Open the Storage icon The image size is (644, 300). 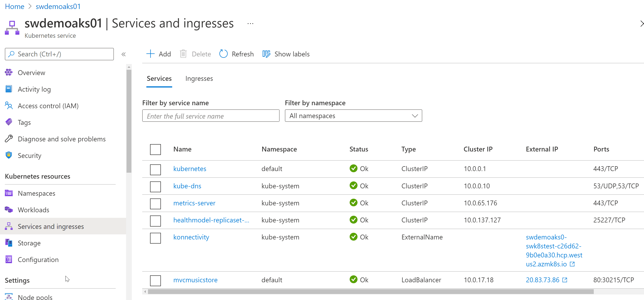9,243
